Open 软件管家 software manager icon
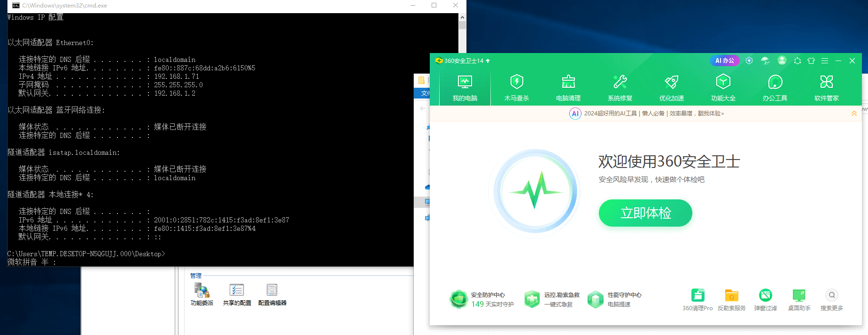This screenshot has width=868, height=335. (827, 87)
